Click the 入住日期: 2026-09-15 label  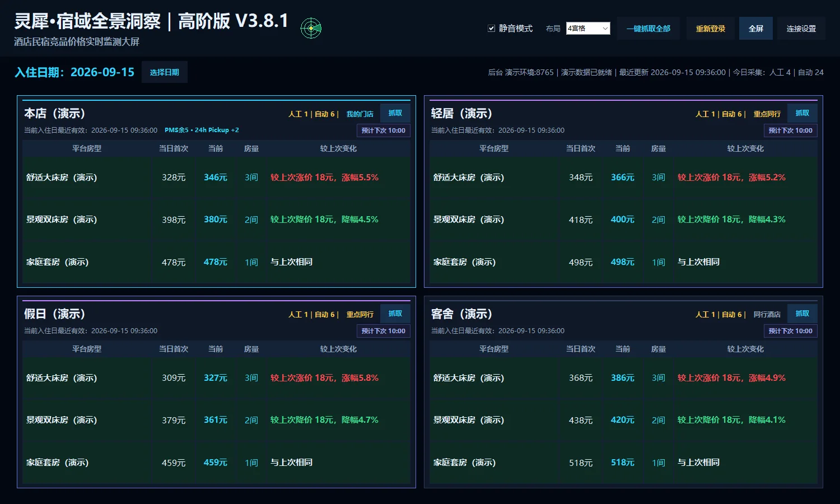point(74,72)
